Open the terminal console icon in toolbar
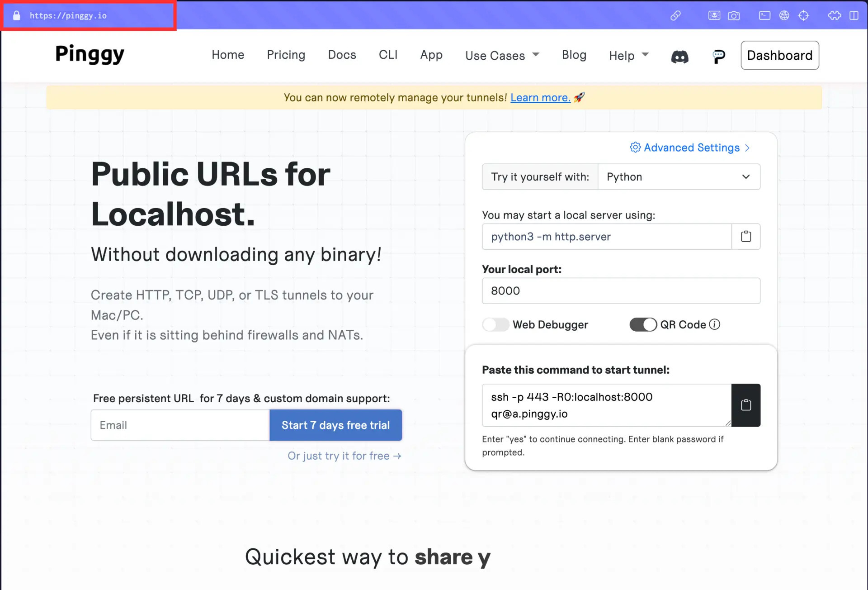The image size is (868, 590). pyautogui.click(x=764, y=15)
